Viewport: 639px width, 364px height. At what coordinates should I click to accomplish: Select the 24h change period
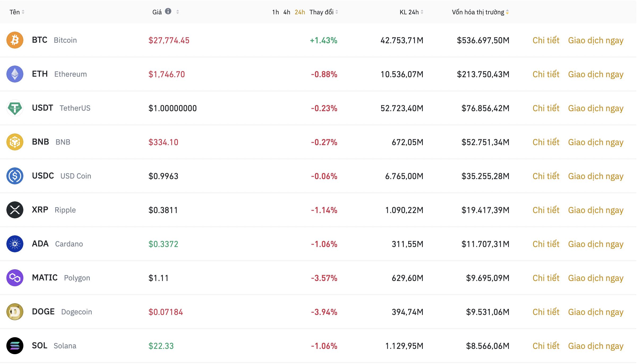click(x=300, y=12)
